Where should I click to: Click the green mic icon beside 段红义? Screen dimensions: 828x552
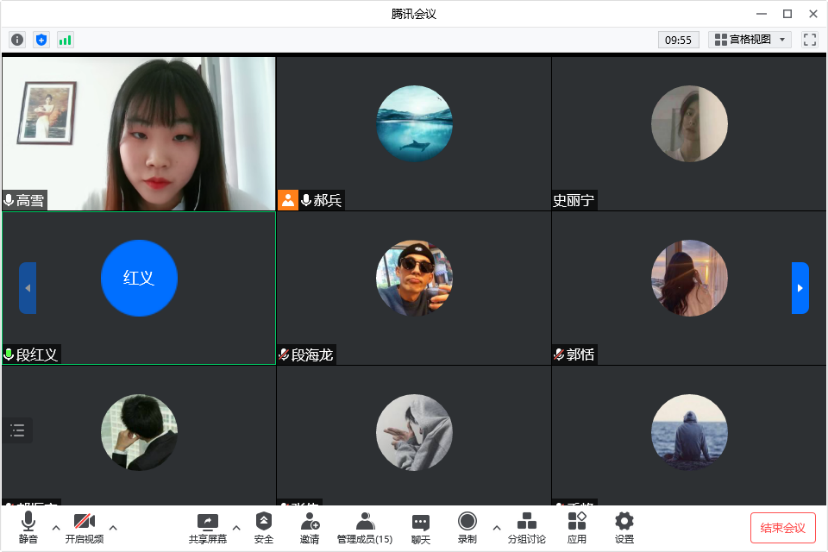pos(8,354)
